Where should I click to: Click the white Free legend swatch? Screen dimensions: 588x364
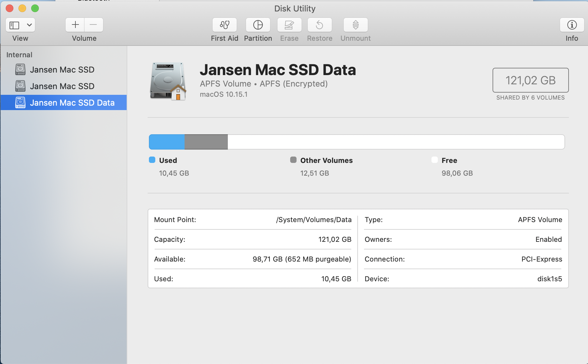click(x=435, y=160)
